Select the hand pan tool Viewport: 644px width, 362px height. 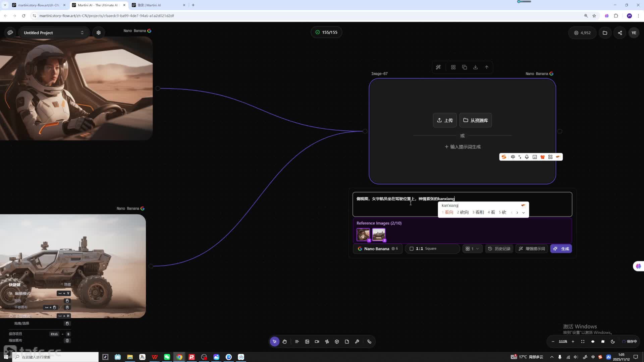(284, 342)
